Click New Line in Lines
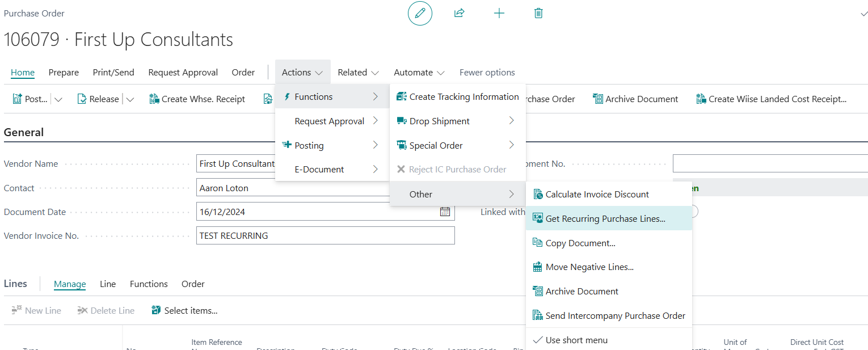The image size is (868, 350). (36, 310)
